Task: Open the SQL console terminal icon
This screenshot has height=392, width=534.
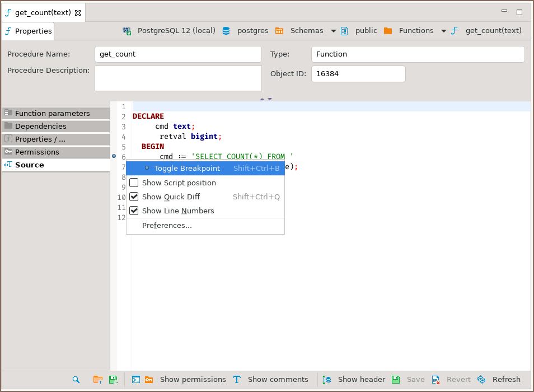Action: tap(135, 380)
